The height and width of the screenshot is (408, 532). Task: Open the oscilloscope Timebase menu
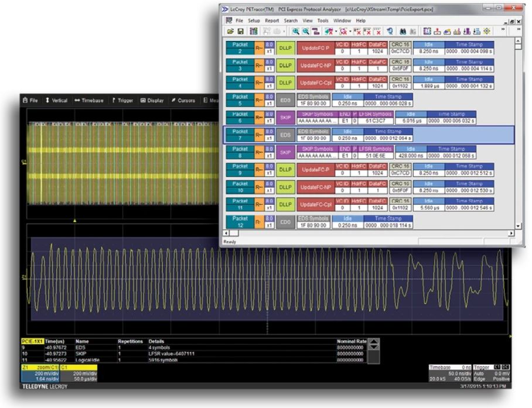(x=89, y=100)
